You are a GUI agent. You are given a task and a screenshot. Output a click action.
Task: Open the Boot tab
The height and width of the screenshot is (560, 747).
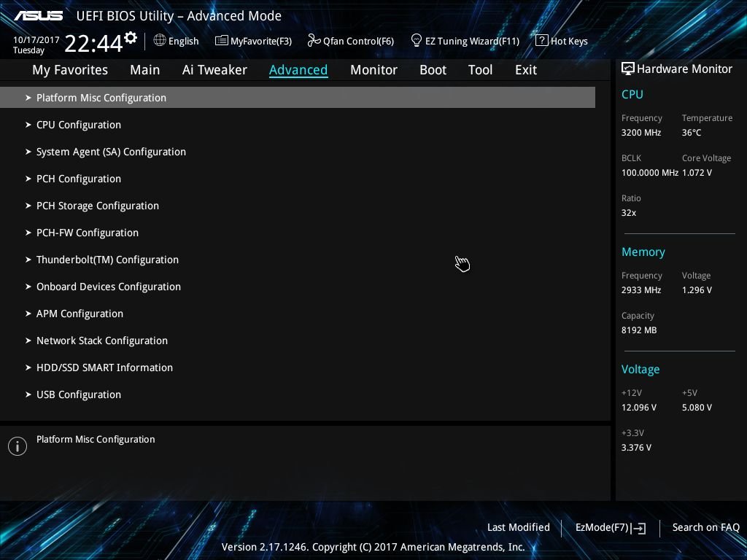[433, 70]
